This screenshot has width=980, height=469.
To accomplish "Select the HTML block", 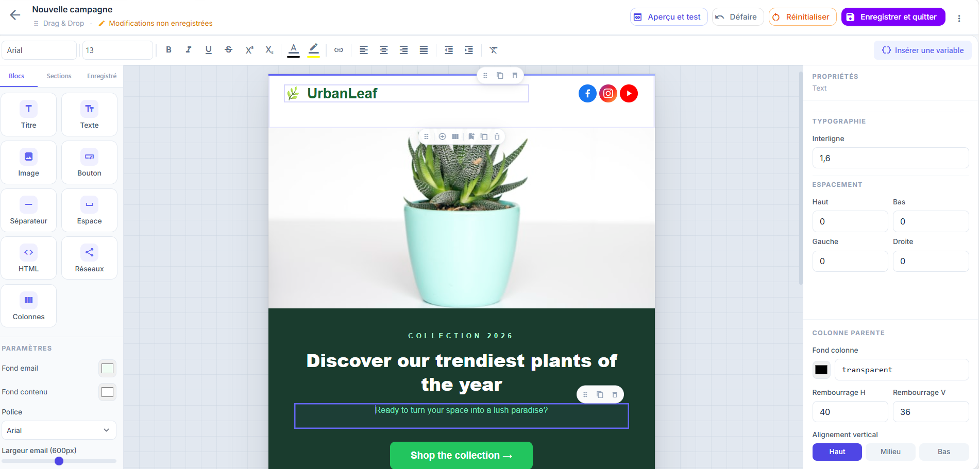I will [x=29, y=258].
